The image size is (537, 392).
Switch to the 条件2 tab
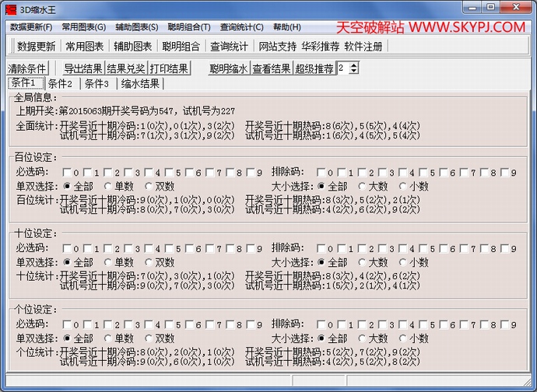[x=60, y=84]
